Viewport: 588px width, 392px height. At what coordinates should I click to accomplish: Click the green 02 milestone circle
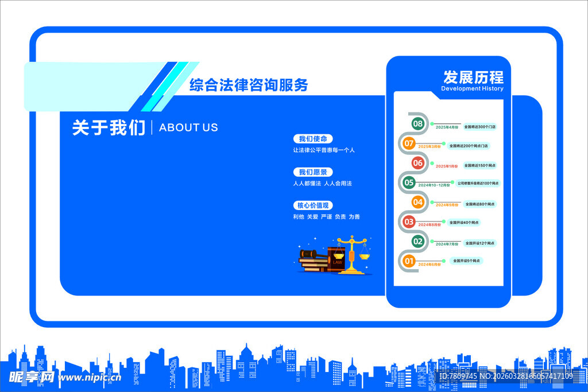417,241
